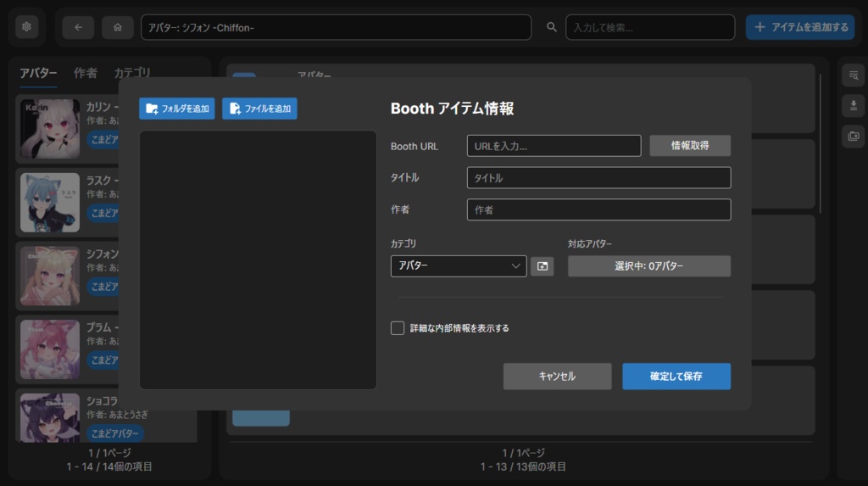Click the path bar showing シフォン -Chiffon-

pyautogui.click(x=336, y=27)
